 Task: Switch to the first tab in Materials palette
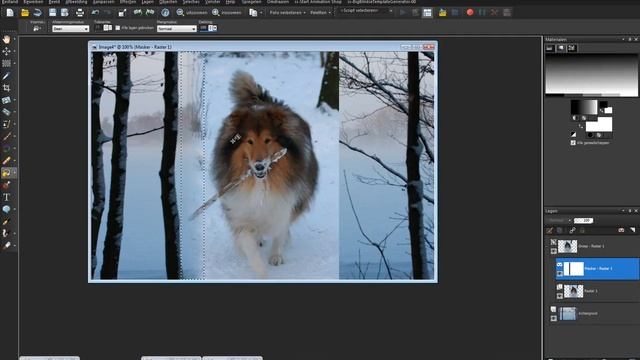click(x=550, y=48)
